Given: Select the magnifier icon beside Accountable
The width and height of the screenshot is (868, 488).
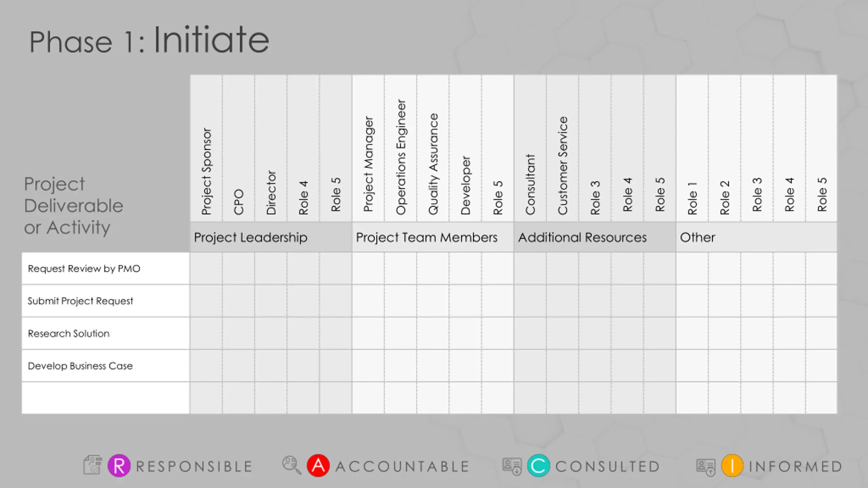Looking at the screenshot, I should tap(291, 465).
